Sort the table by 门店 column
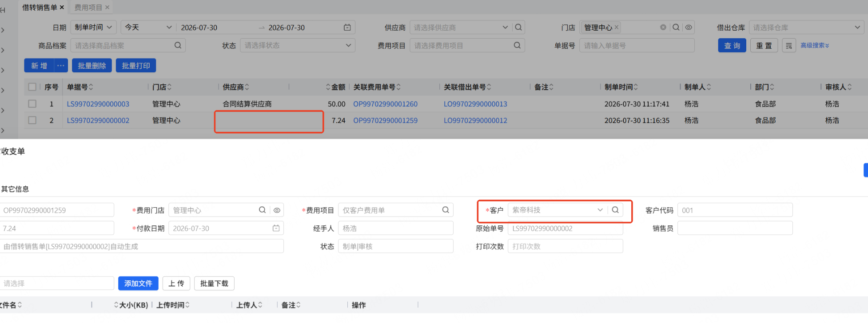868x323 pixels. pos(169,87)
